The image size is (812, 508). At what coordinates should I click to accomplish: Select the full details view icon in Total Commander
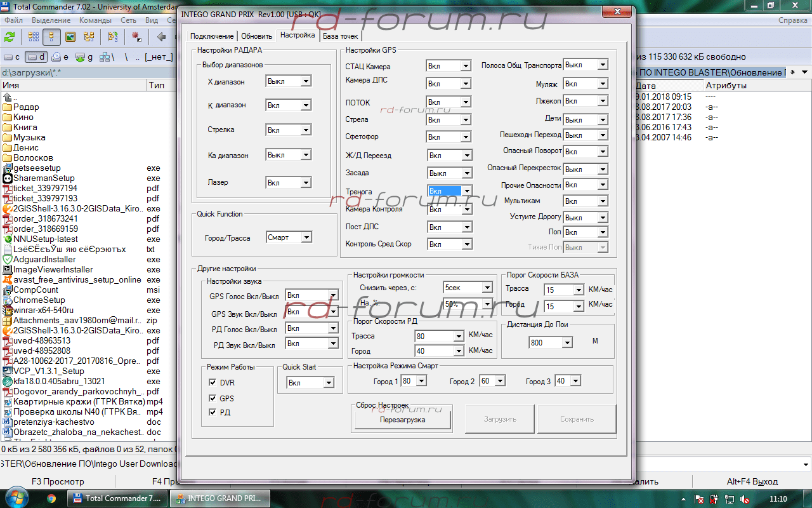(51, 37)
